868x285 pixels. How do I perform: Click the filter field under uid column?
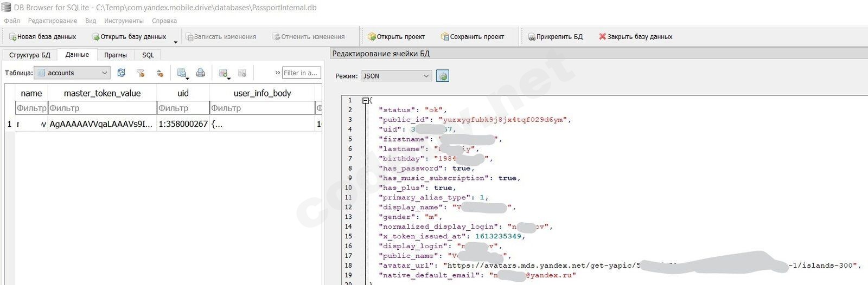click(x=183, y=108)
